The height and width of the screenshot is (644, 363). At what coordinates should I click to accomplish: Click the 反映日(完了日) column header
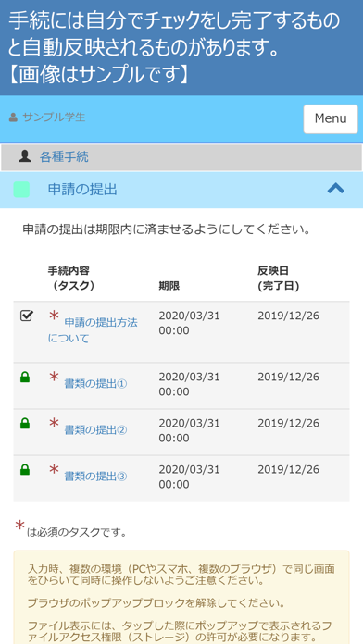(x=279, y=279)
